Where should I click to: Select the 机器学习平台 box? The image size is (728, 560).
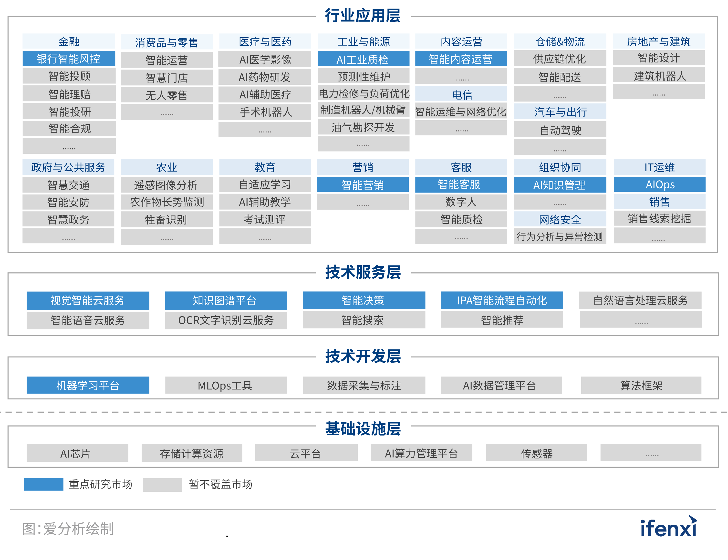click(88, 385)
